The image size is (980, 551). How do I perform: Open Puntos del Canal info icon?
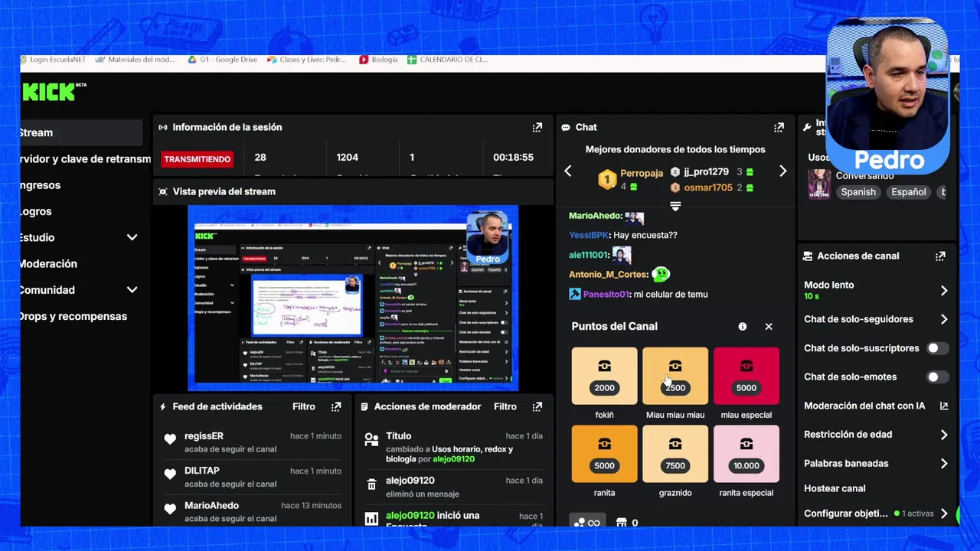[x=742, y=327]
